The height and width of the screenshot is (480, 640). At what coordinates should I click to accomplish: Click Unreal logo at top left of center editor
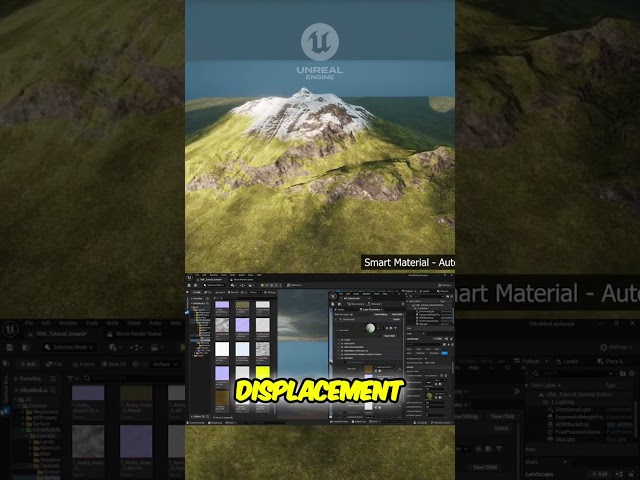(x=189, y=278)
